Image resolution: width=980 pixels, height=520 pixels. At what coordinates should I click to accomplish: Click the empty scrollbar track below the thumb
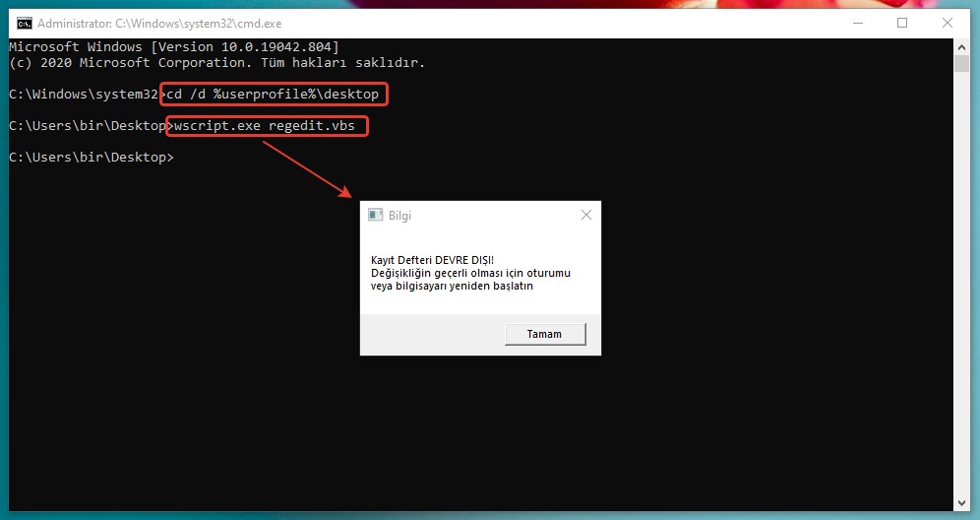(961, 295)
